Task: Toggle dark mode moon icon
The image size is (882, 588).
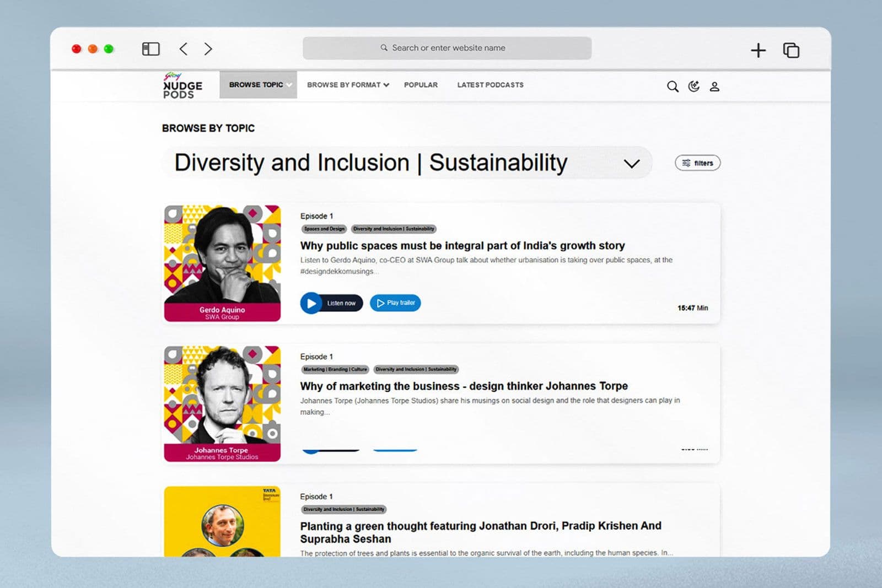Action: point(693,86)
